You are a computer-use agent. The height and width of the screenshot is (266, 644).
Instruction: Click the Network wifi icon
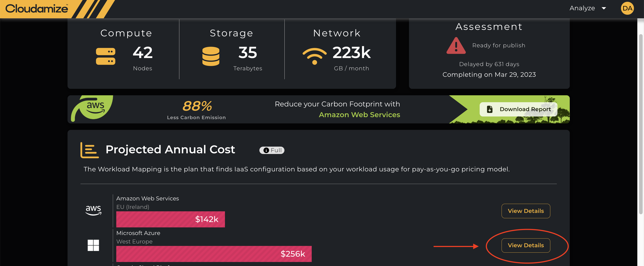[x=314, y=56]
